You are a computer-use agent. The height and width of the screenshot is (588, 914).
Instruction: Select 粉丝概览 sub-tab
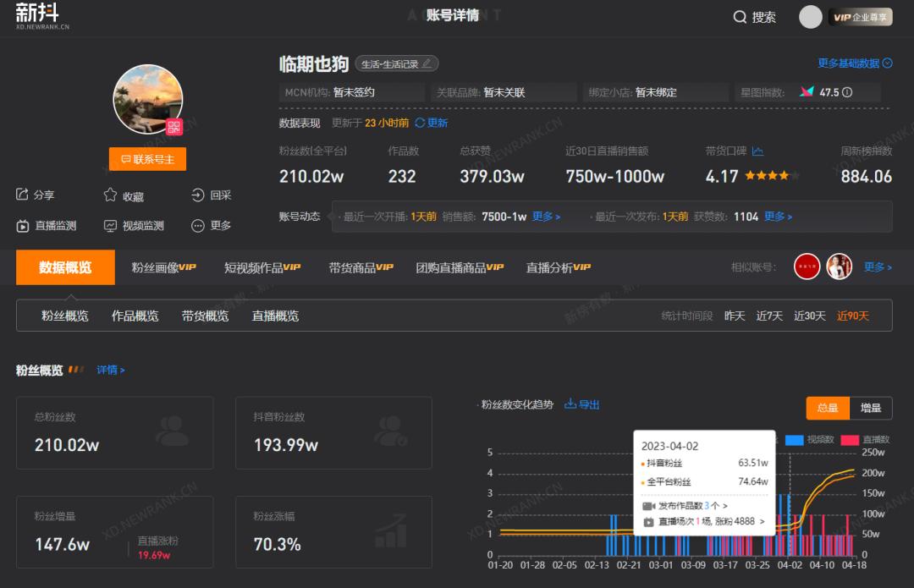point(64,316)
